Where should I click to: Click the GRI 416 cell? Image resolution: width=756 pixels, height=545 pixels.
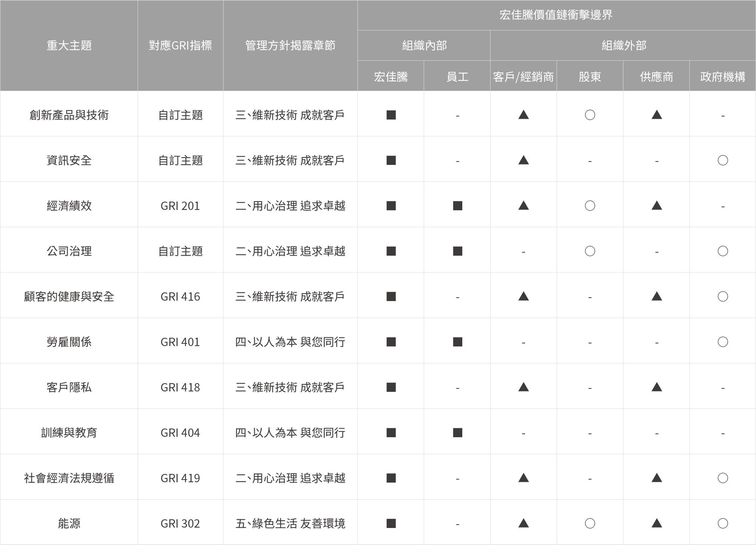[x=180, y=297]
